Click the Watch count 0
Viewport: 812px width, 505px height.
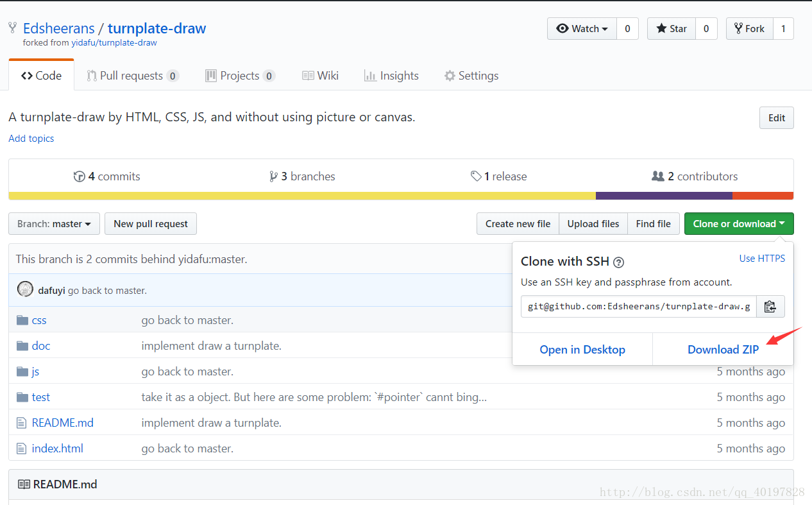(x=627, y=28)
